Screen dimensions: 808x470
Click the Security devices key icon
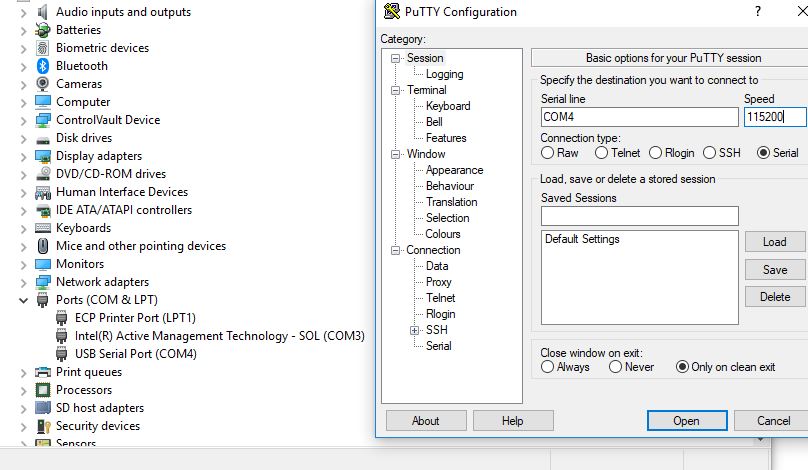click(43, 426)
